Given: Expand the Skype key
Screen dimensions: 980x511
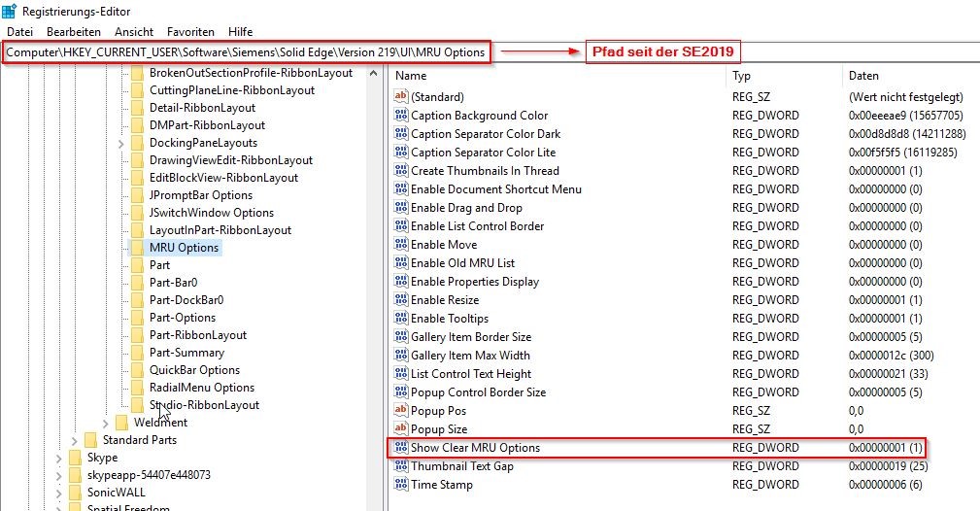Looking at the screenshot, I should pos(58,459).
